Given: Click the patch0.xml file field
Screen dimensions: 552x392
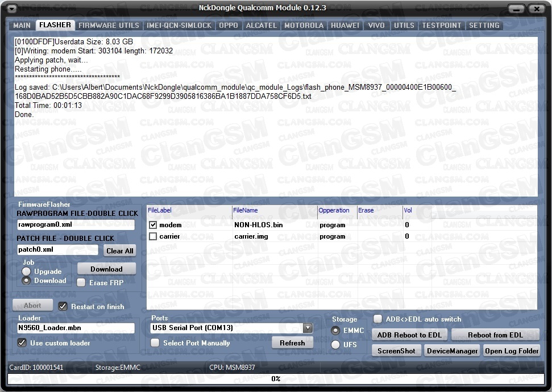Looking at the screenshot, I should pyautogui.click(x=58, y=249).
